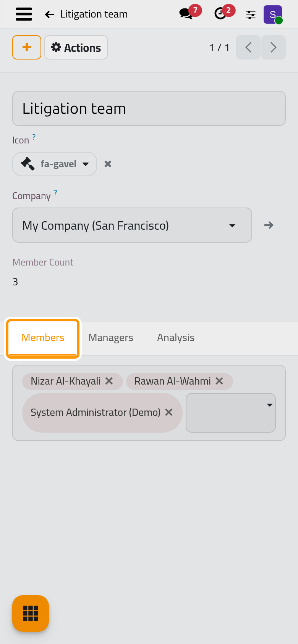Go back using the left arrow

(x=49, y=14)
